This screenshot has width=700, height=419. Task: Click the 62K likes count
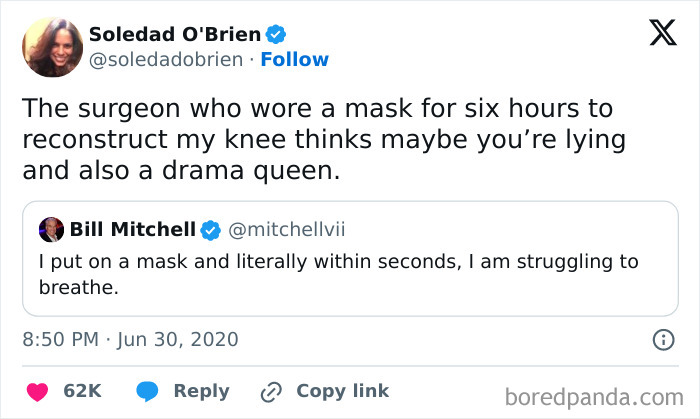[82, 391]
